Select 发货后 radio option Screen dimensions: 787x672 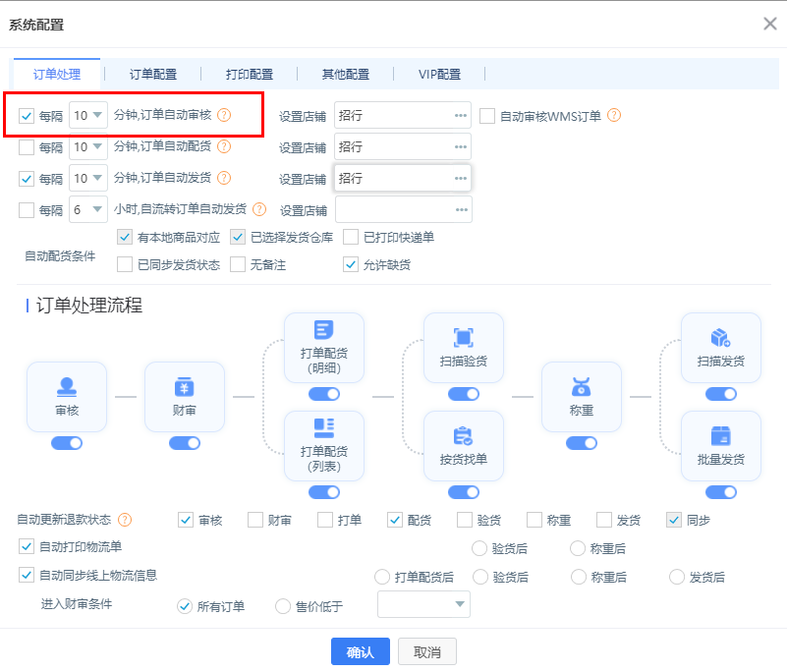pyautogui.click(x=677, y=577)
